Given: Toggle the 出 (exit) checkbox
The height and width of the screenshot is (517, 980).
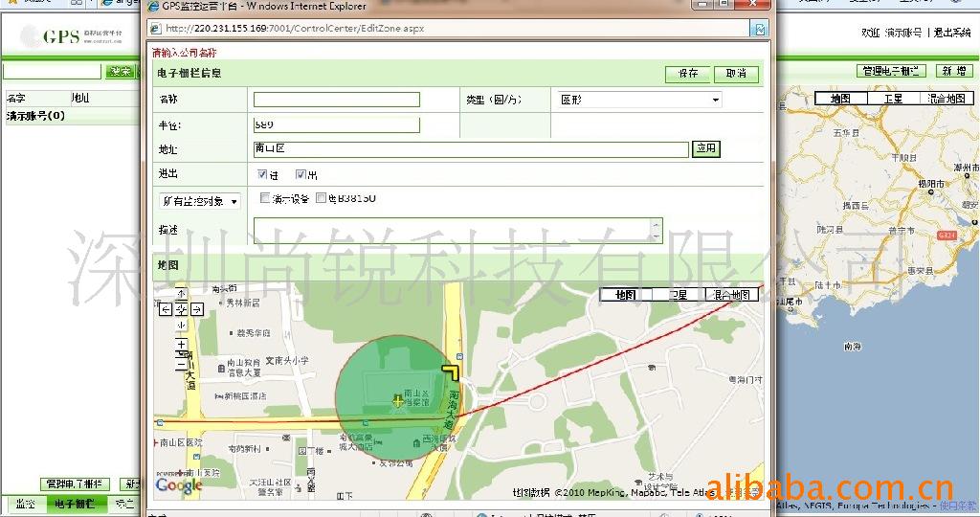Looking at the screenshot, I should [x=301, y=174].
